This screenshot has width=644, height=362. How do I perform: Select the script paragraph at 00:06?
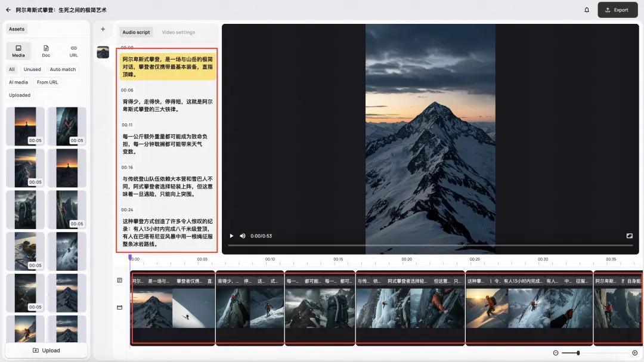[167, 106]
